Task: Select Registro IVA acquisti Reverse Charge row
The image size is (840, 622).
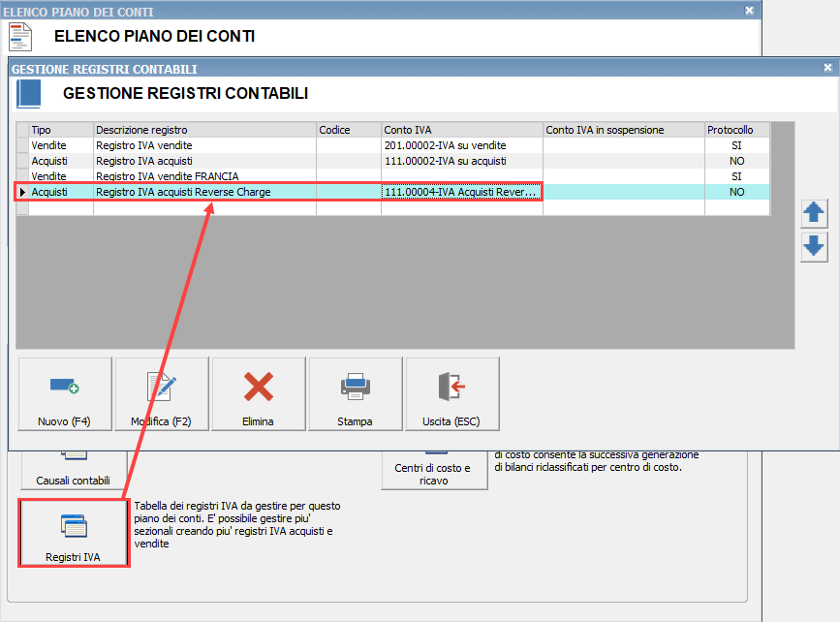Action: (393, 192)
